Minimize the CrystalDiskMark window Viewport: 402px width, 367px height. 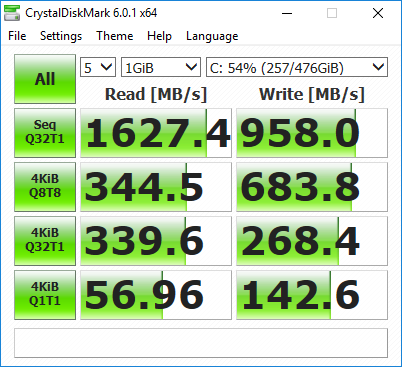[287, 13]
